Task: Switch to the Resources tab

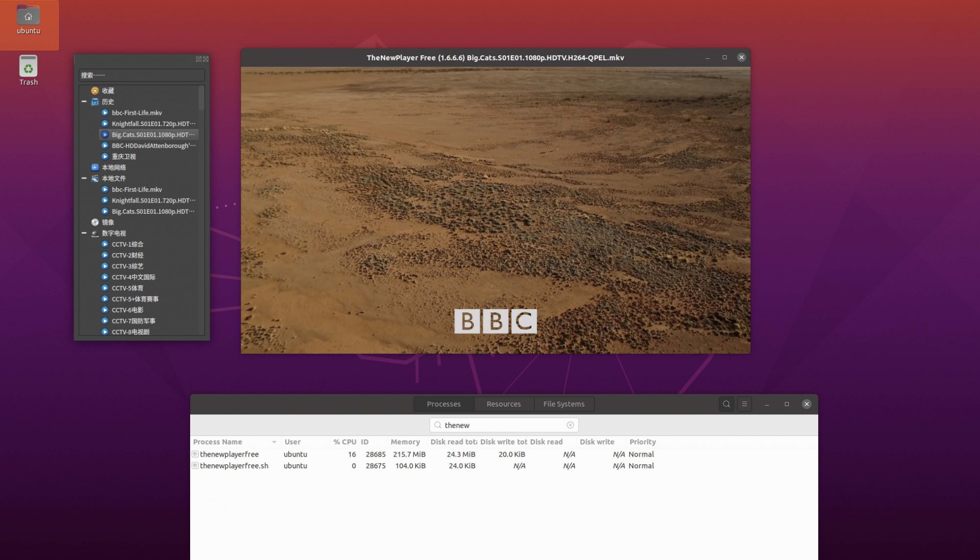Action: click(503, 404)
